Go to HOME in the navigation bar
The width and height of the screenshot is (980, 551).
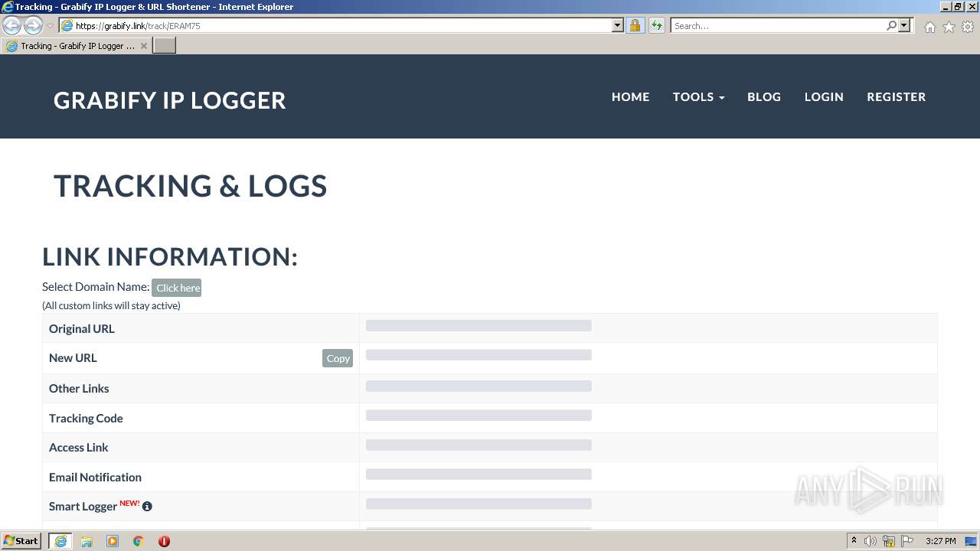tap(631, 96)
